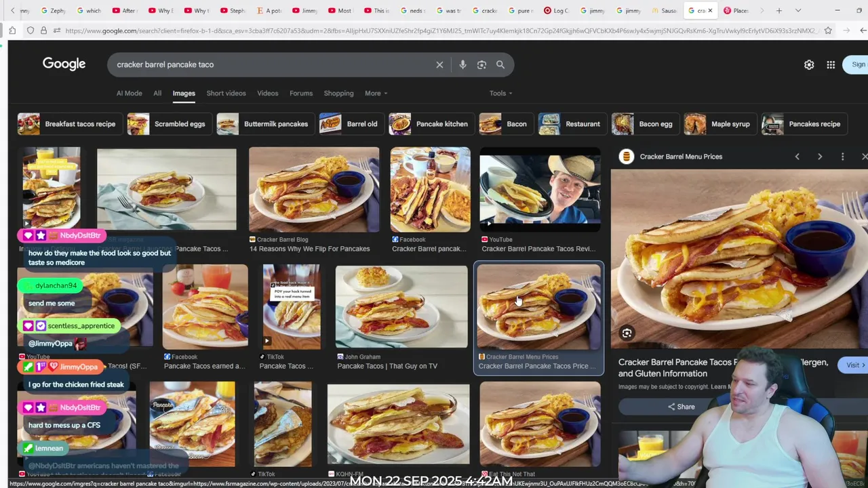The height and width of the screenshot is (488, 868).
Task: Show previous image in preview panel
Action: pos(797,157)
